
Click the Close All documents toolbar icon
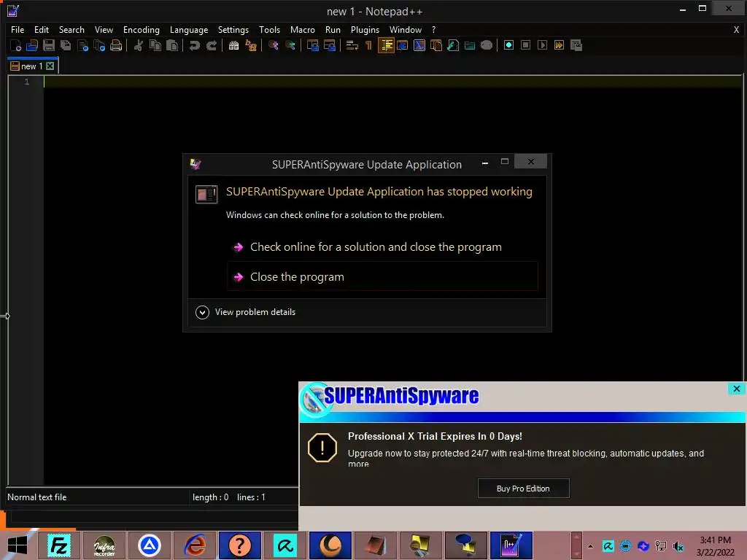tap(99, 46)
